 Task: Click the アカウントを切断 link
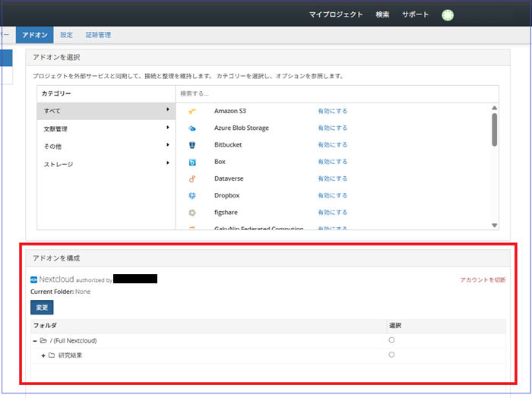coord(483,280)
